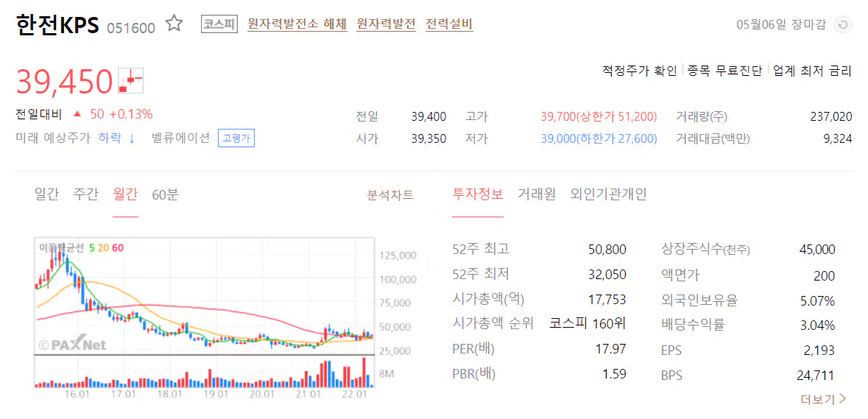868x419 pixels.
Task: Open the 더보기 chevron for more info
Action: pos(842,398)
